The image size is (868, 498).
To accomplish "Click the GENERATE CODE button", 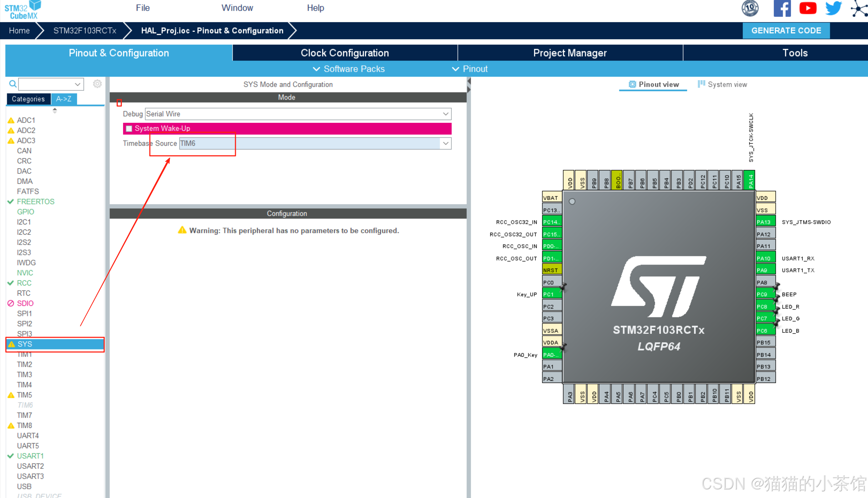I will pyautogui.click(x=786, y=31).
